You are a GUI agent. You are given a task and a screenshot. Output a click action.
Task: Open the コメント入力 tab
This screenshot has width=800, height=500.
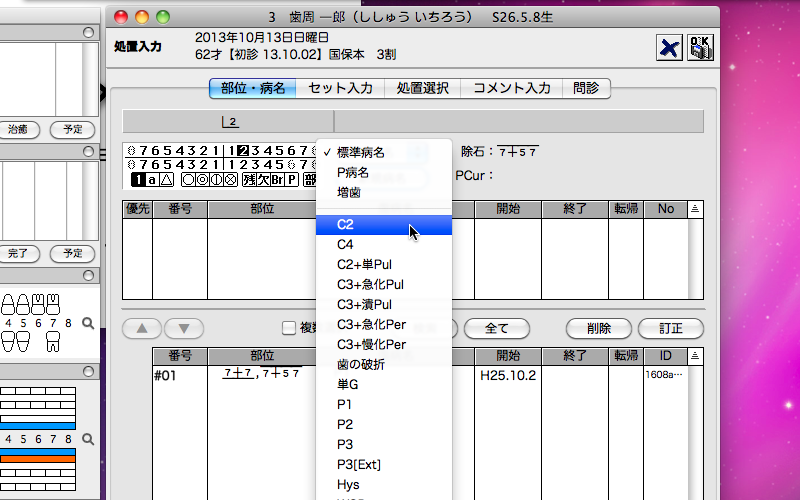coord(511,88)
